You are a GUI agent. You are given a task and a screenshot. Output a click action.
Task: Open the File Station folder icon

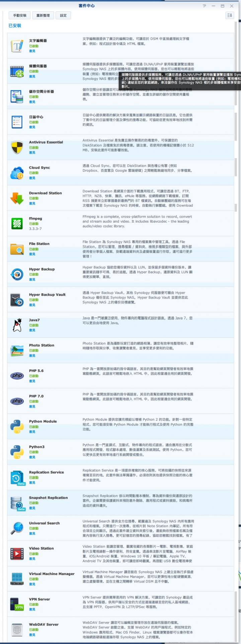pyautogui.click(x=17, y=249)
